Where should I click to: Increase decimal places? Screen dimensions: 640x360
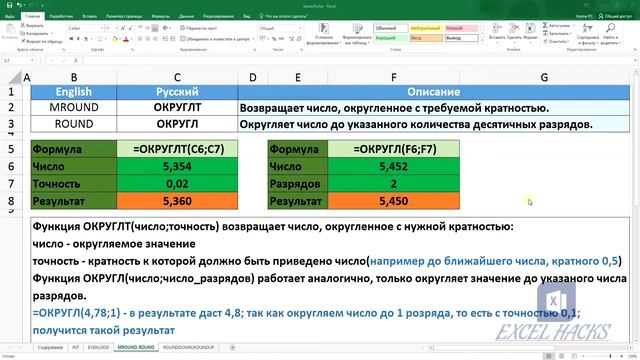[x=291, y=39]
